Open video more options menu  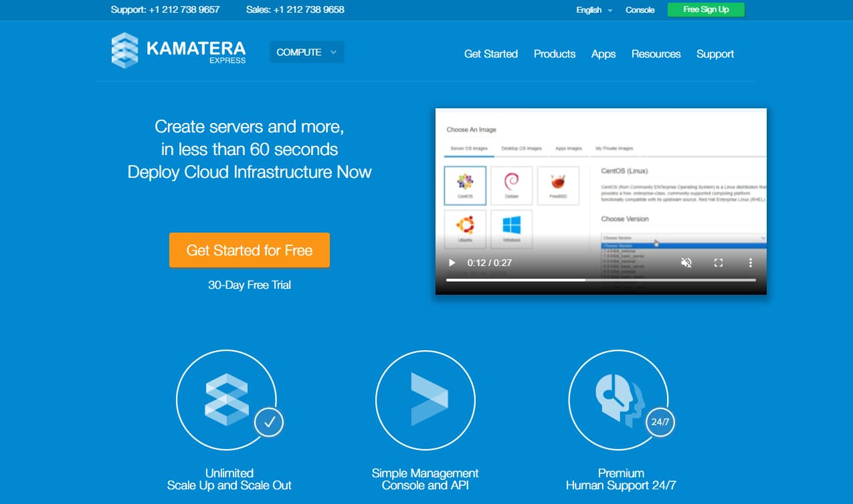coord(750,263)
